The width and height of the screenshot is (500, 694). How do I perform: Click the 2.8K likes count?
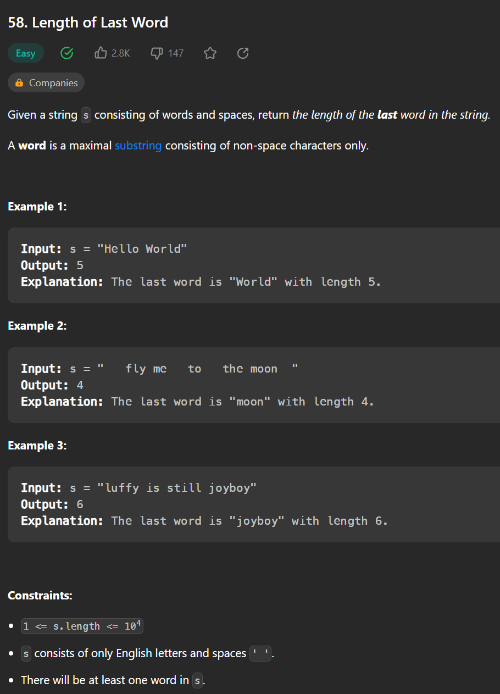pyautogui.click(x=121, y=54)
